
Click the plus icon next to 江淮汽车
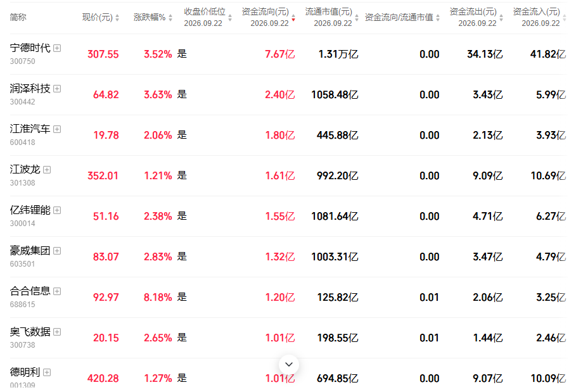[x=57, y=129]
